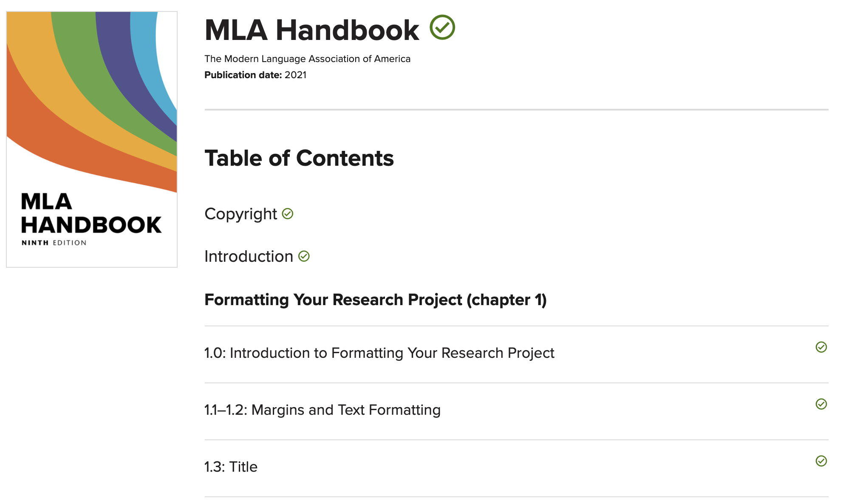Click the checkmark icon for Margins and Text Formatting
Image resolution: width=843 pixels, height=504 pixels.
pos(821,404)
